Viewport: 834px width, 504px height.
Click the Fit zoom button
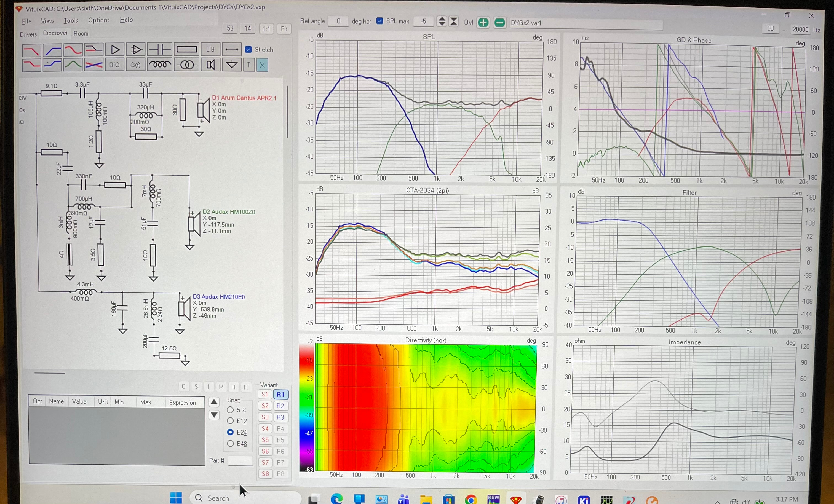284,29
